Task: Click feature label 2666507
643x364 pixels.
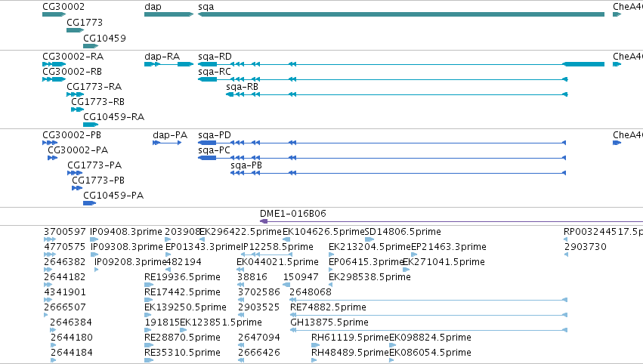Action: pyautogui.click(x=65, y=307)
